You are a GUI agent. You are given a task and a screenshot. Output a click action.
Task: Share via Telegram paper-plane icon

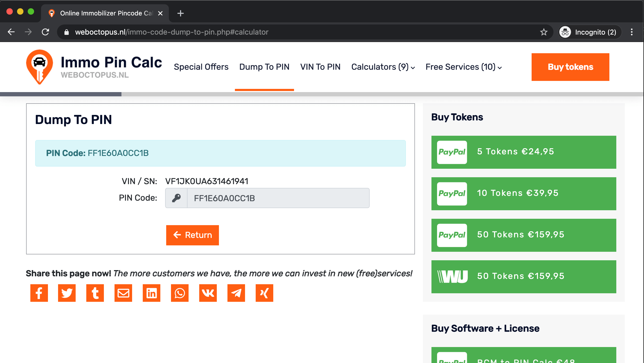tap(236, 293)
